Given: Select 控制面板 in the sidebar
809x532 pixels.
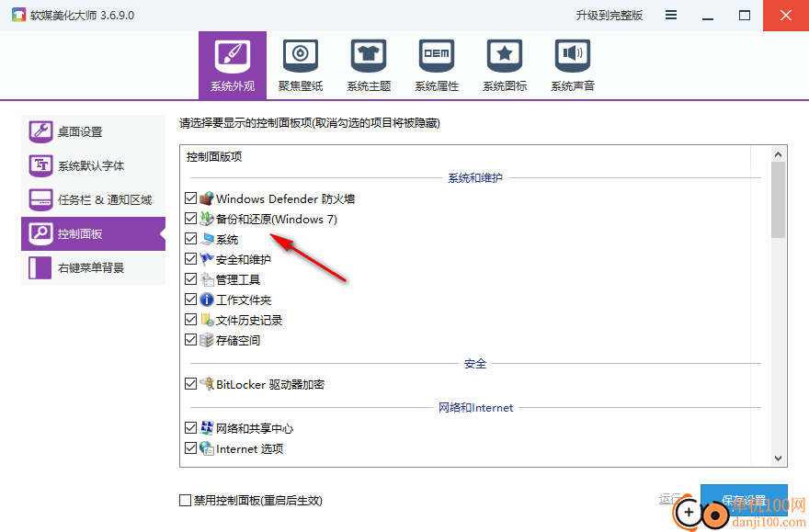Looking at the screenshot, I should click(94, 233).
